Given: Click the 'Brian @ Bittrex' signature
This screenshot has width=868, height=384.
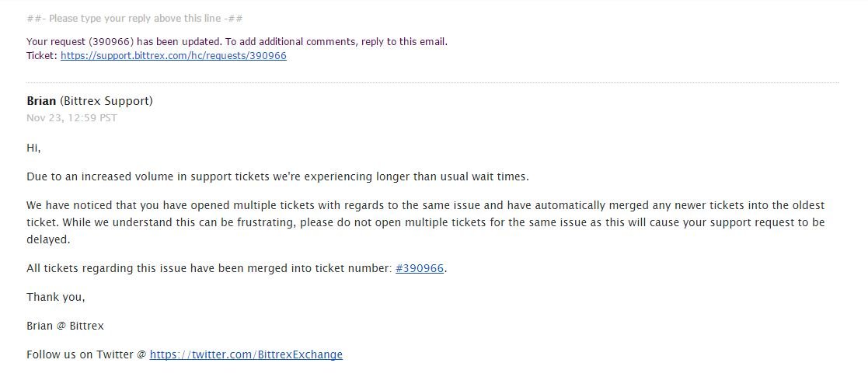Looking at the screenshot, I should click(65, 326).
